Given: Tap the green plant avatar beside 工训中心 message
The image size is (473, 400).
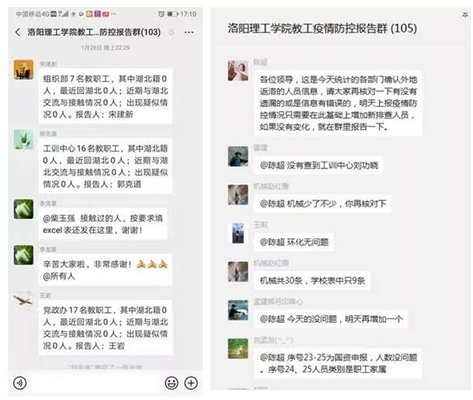Looking at the screenshot, I should pyautogui.click(x=24, y=139).
